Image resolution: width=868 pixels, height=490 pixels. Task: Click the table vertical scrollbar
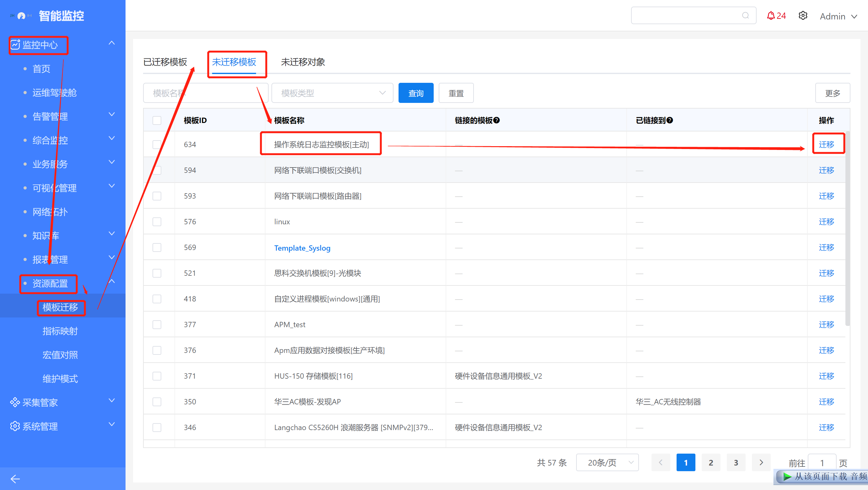point(848,229)
